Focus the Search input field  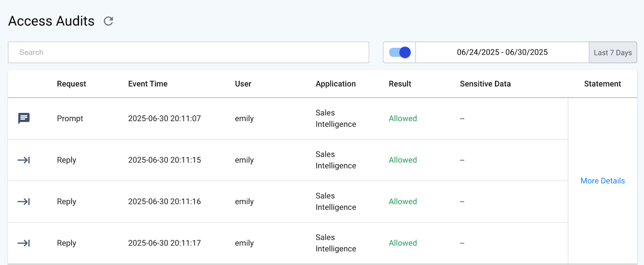pos(188,52)
